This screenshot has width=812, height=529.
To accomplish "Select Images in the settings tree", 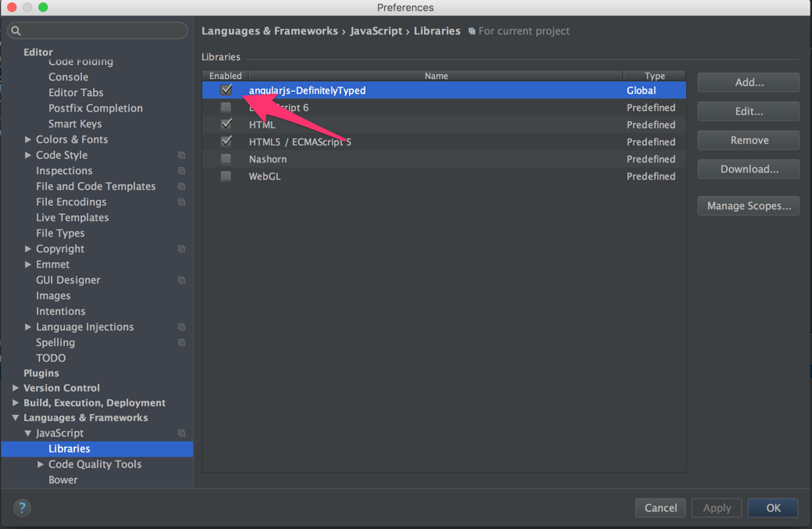I will (53, 295).
